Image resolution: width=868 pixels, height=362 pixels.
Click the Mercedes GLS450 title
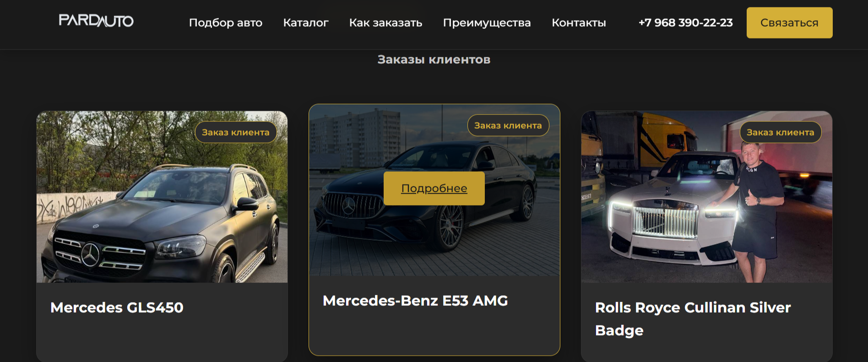(x=117, y=308)
